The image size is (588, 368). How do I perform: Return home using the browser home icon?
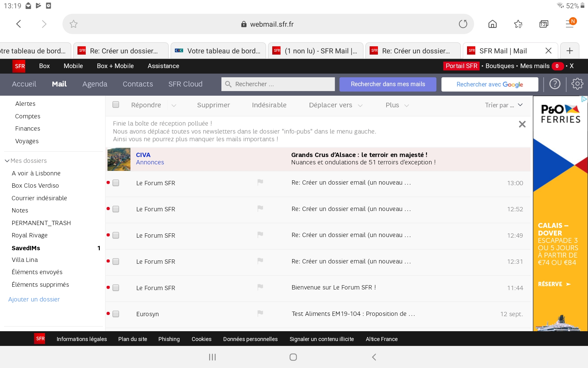pyautogui.click(x=492, y=24)
